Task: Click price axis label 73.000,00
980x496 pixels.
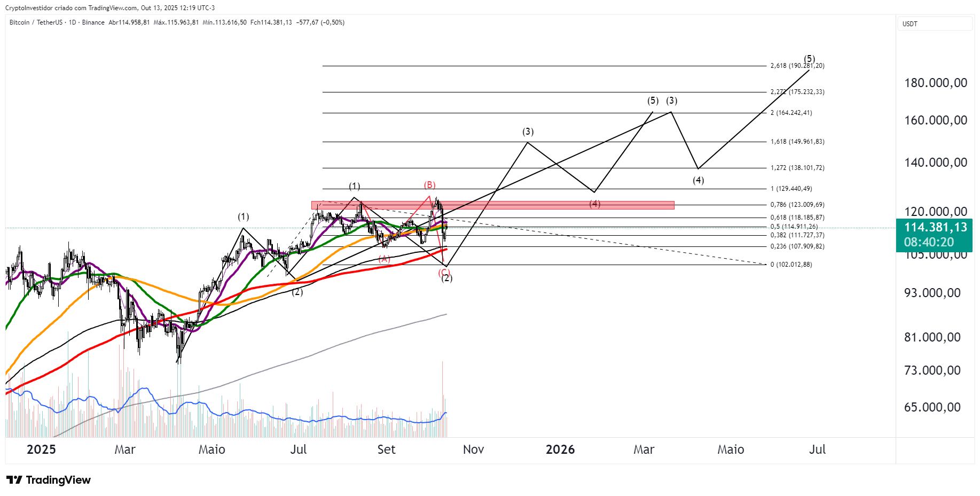Action: click(x=932, y=370)
